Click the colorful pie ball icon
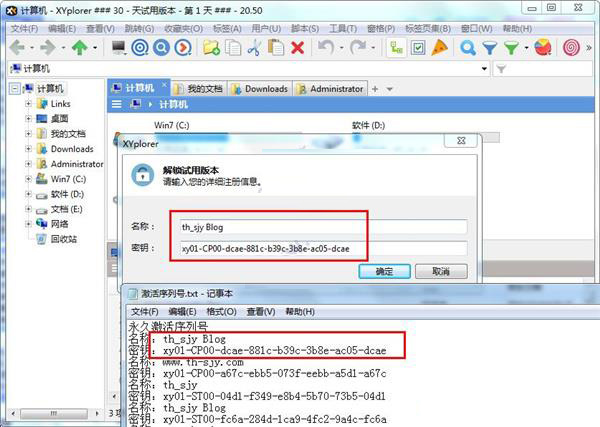 (x=543, y=47)
